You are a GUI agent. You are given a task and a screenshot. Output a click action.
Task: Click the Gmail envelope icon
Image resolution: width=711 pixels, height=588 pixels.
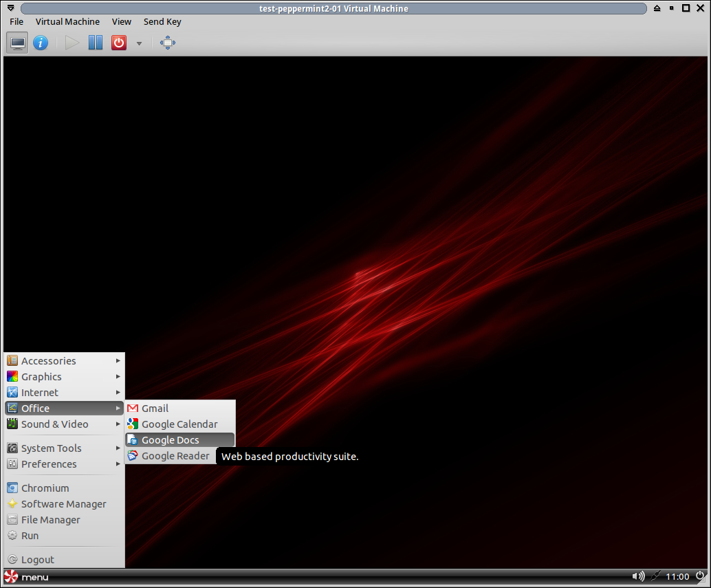[x=133, y=409]
